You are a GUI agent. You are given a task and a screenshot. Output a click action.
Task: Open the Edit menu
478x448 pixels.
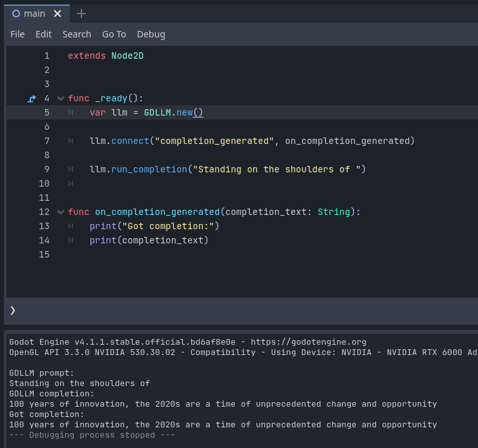(x=43, y=34)
